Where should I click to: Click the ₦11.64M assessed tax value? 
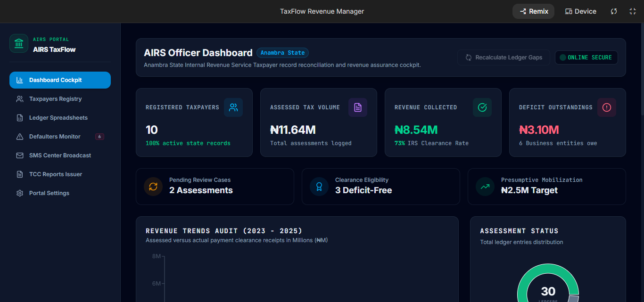click(293, 130)
